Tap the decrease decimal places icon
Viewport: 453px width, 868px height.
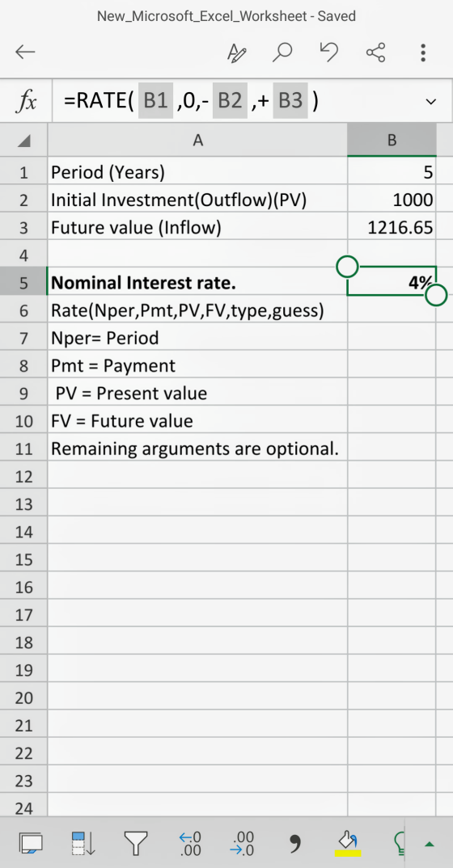pos(242,843)
